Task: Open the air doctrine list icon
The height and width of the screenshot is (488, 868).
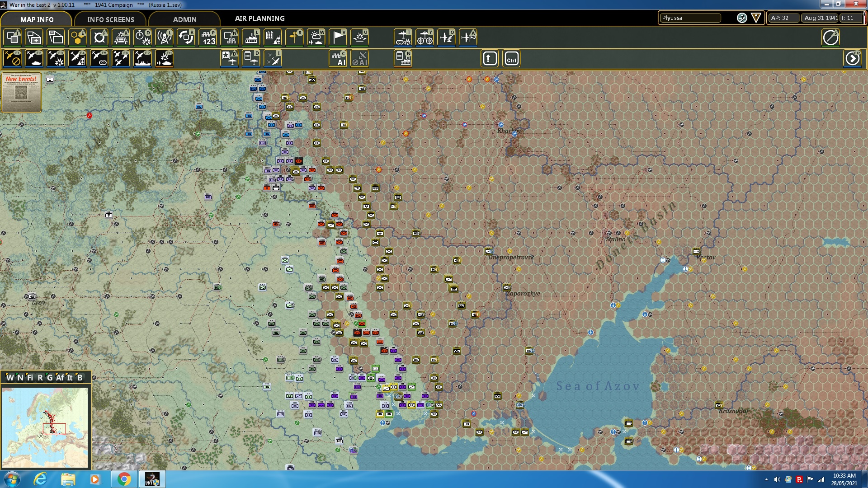Action: click(x=251, y=59)
